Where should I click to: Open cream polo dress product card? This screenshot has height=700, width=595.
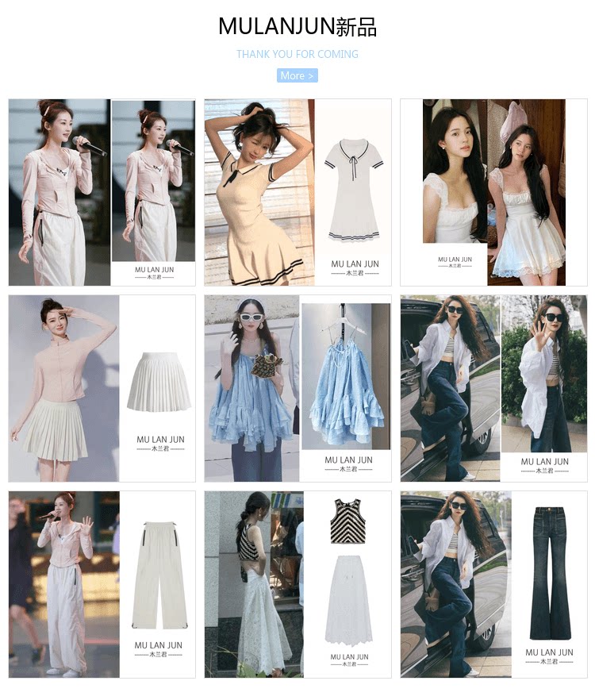tap(297, 192)
